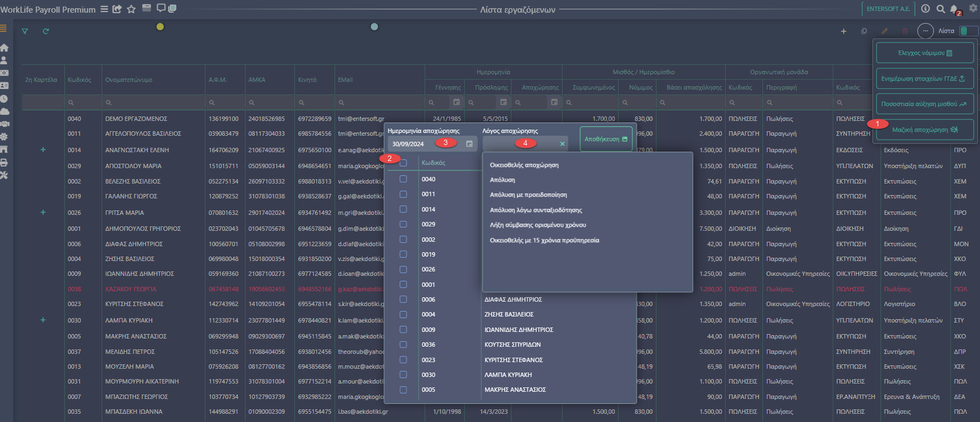Click the Ονοματεπώνυμο column search field
The image size is (980, 422).
tap(153, 103)
